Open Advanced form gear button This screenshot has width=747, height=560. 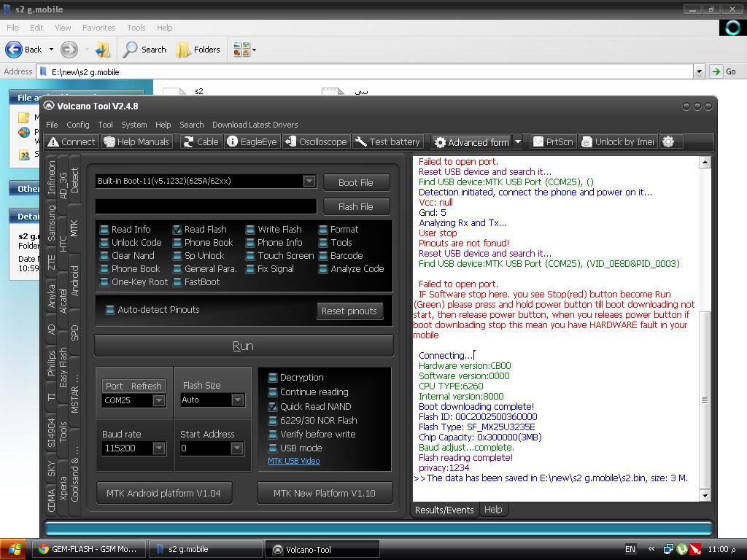coord(472,142)
